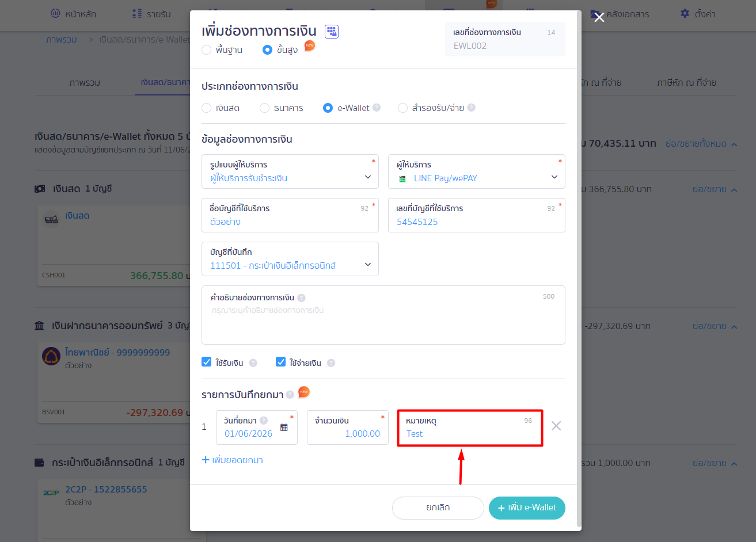Choose เงินสด as channel type

point(207,108)
